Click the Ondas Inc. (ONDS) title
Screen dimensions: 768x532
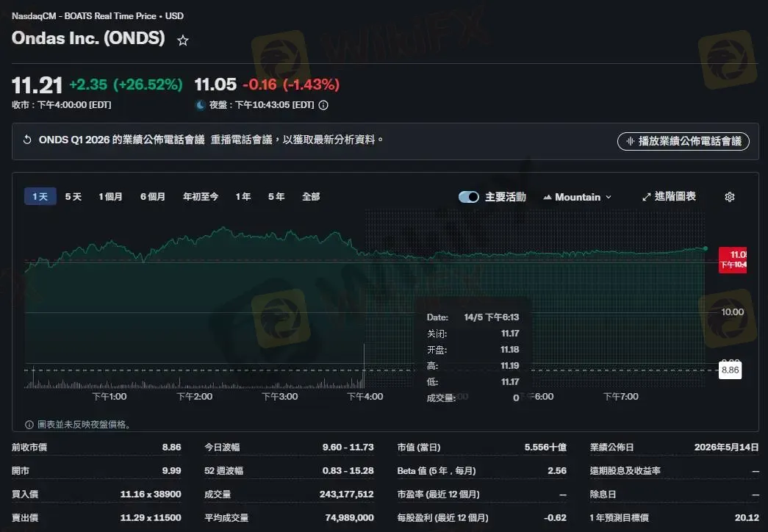[x=88, y=38]
